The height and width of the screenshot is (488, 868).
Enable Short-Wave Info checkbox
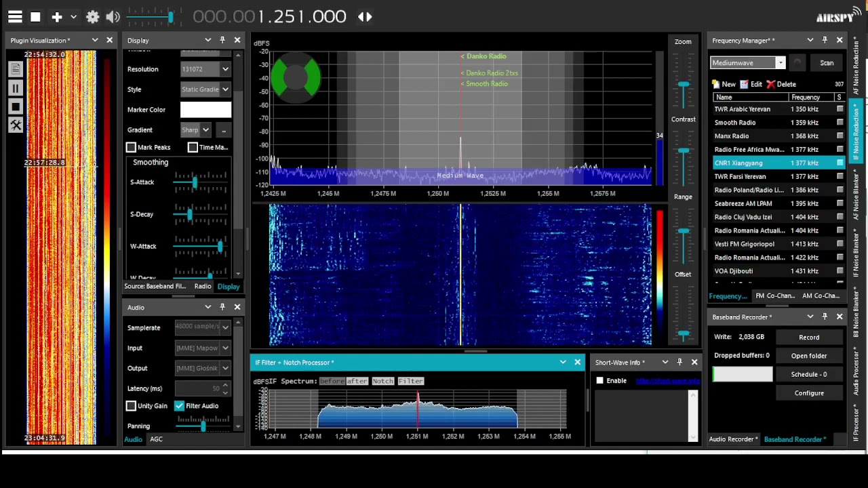pos(599,381)
